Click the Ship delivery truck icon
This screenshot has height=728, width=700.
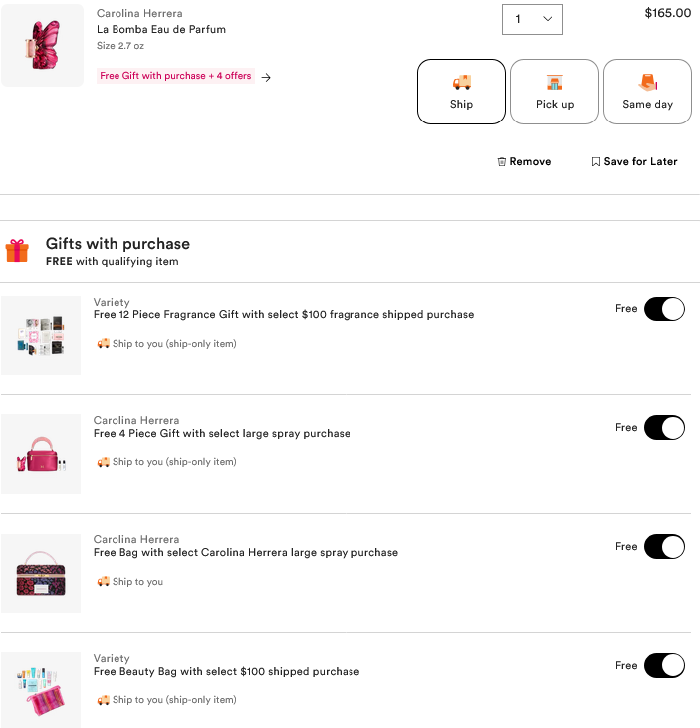461,83
